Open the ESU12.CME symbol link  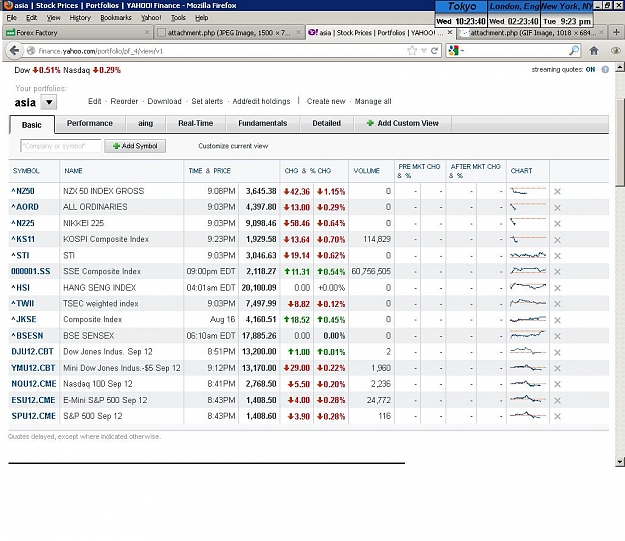(33, 400)
